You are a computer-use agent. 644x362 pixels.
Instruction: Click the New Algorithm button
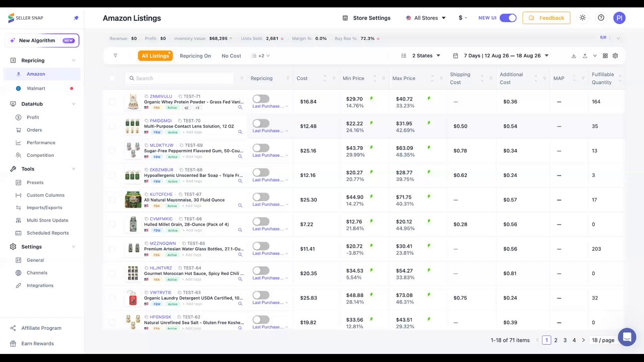pyautogui.click(x=42, y=41)
